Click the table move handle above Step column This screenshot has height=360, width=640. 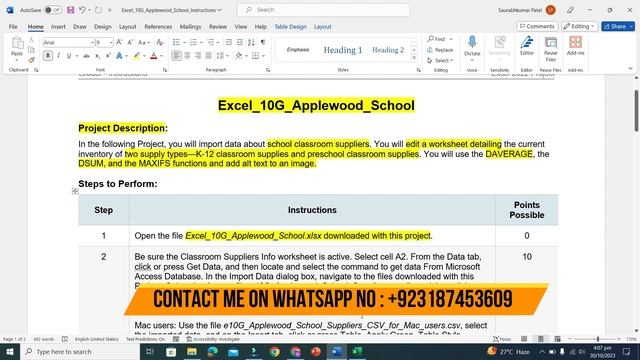[x=75, y=191]
